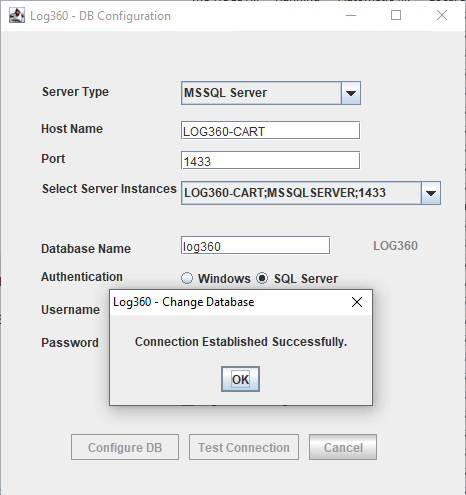Click the Test Connection button
Image resolution: width=466 pixels, height=495 pixels.
click(x=244, y=447)
